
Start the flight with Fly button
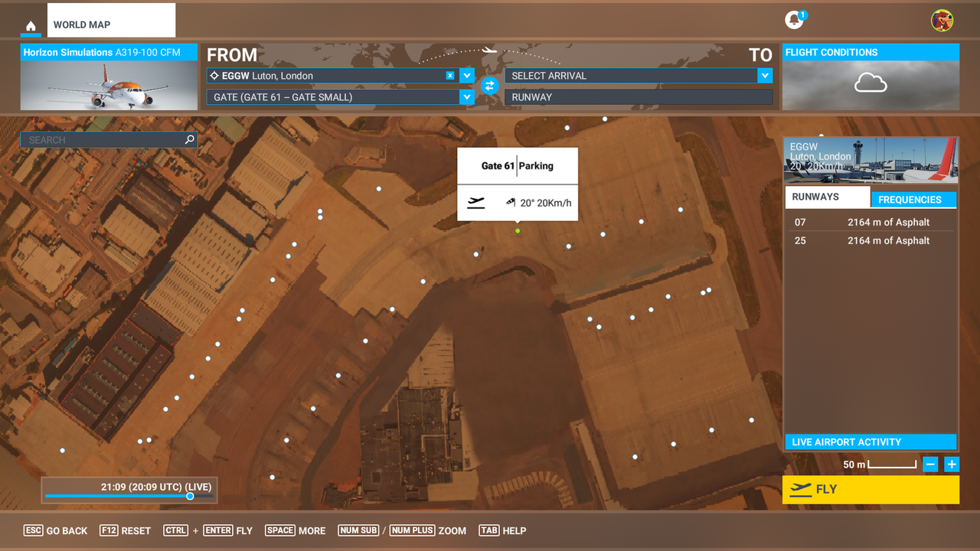tap(871, 490)
